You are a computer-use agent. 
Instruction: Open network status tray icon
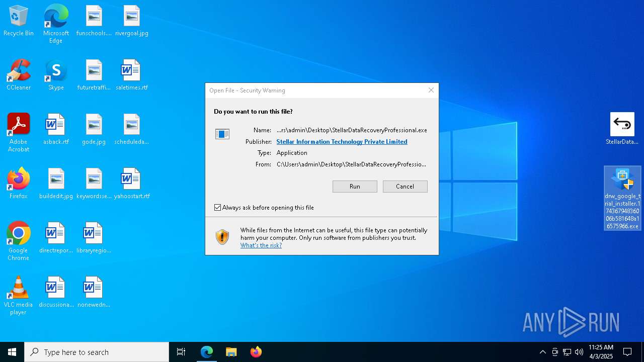tap(567, 352)
